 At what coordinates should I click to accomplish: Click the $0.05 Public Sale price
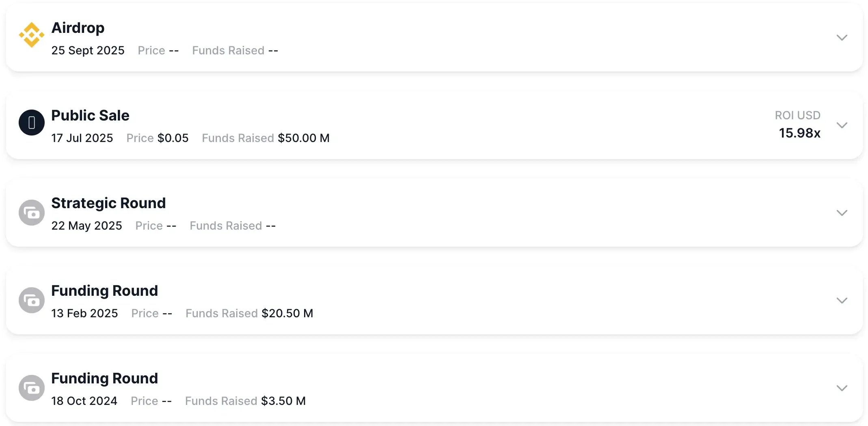click(173, 138)
